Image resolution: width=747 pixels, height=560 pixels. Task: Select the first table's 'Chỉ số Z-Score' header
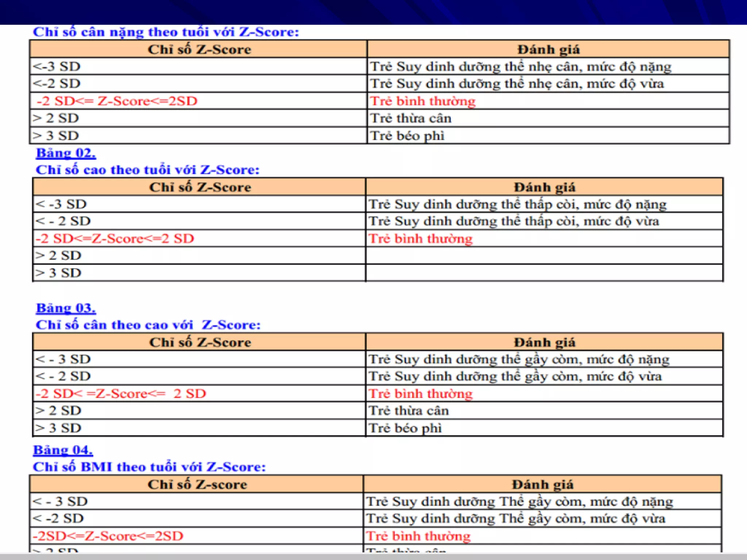[199, 49]
